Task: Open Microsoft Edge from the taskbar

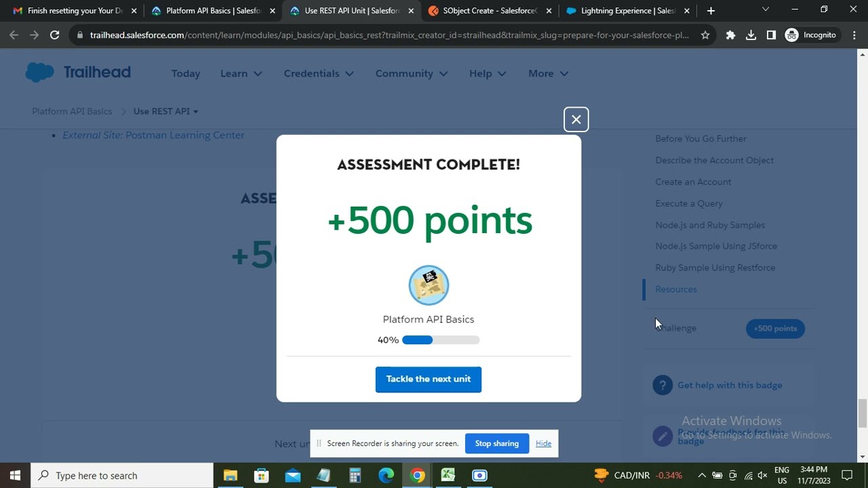Action: tap(386, 475)
